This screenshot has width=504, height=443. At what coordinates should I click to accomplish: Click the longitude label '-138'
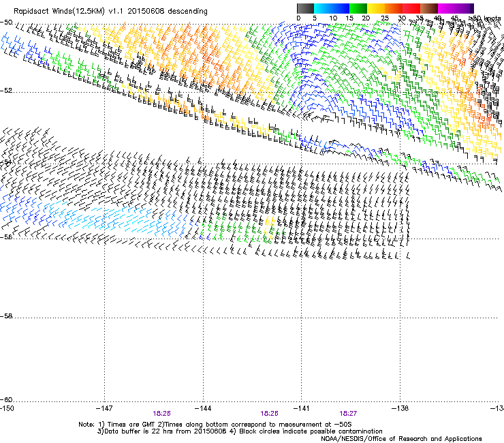point(400,408)
